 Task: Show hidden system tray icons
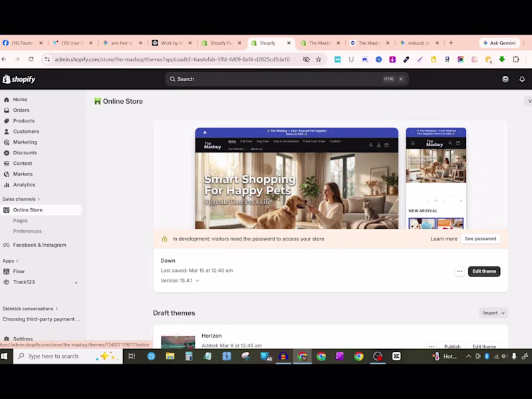coord(468,356)
